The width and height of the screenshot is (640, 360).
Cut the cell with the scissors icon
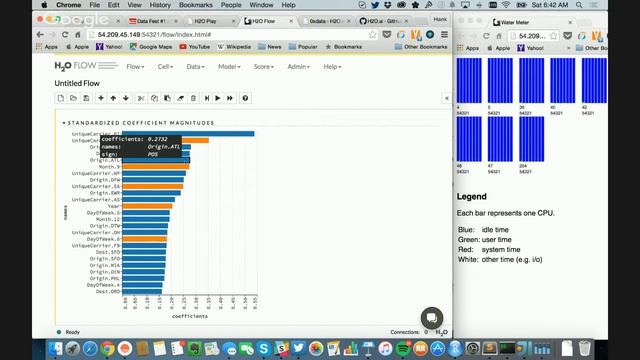click(x=141, y=98)
